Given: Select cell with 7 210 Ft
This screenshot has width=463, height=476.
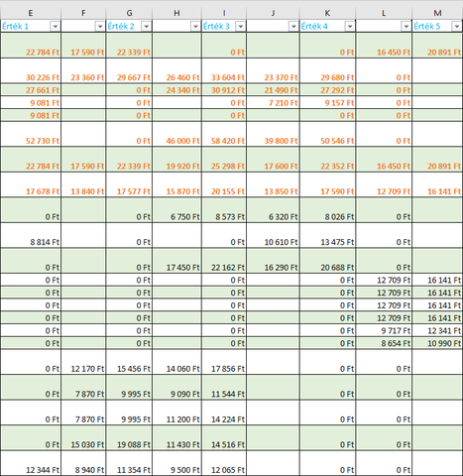Looking at the screenshot, I should tap(273, 102).
